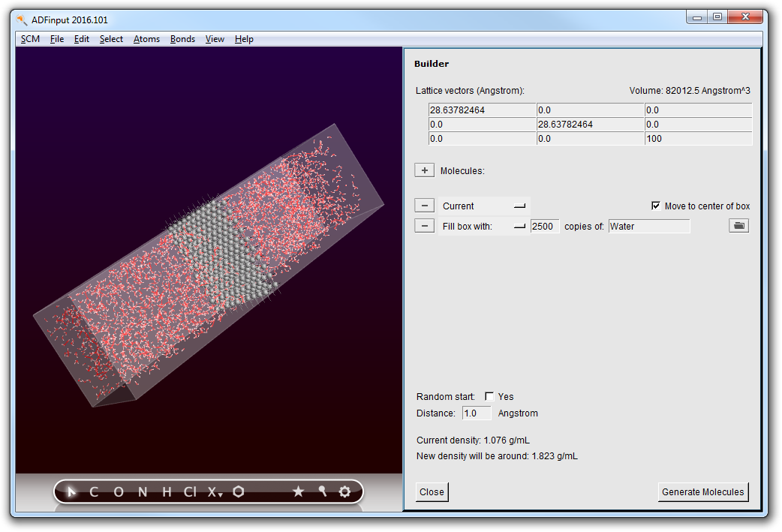Open the SCM menu
Screen dimensions: 782x532
coord(30,39)
